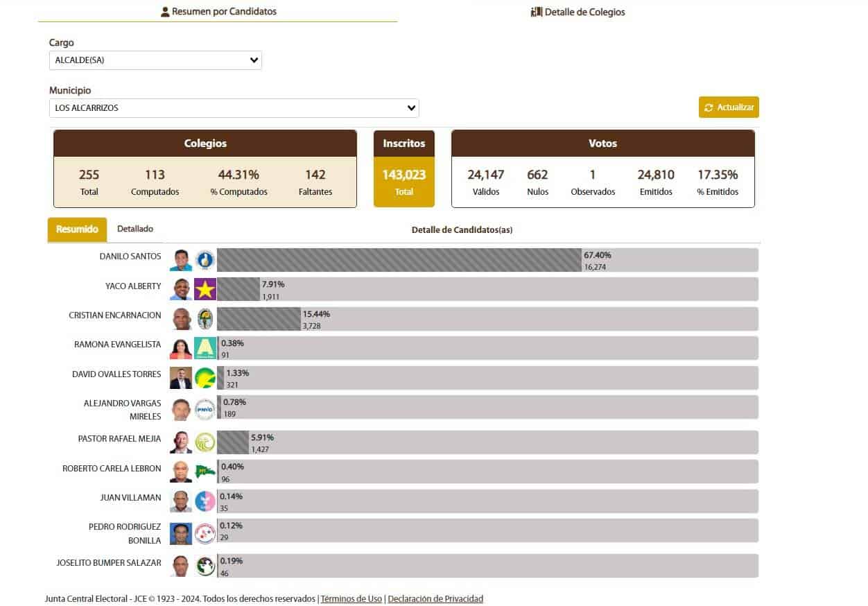
Task: Click Danilo Santos's blue party logo
Action: pyautogui.click(x=205, y=260)
